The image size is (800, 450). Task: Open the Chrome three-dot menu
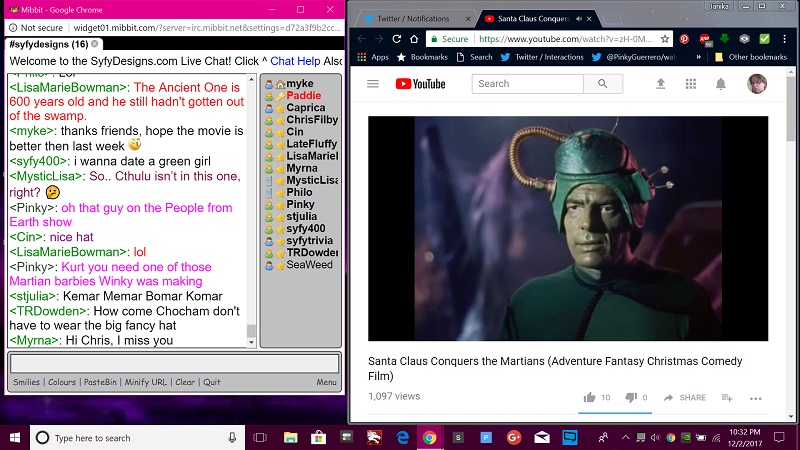click(785, 39)
